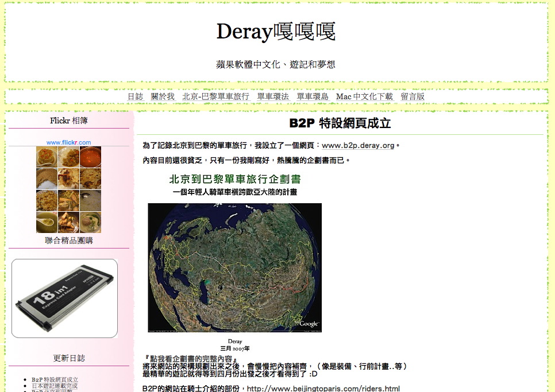The height and width of the screenshot is (392, 555).
Task: Click the B2P 特設網頁成立 post heading
Action: pos(340,123)
